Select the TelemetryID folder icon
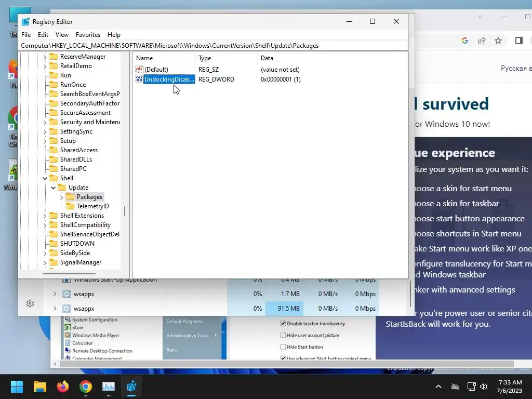The image size is (532, 399). pos(70,206)
